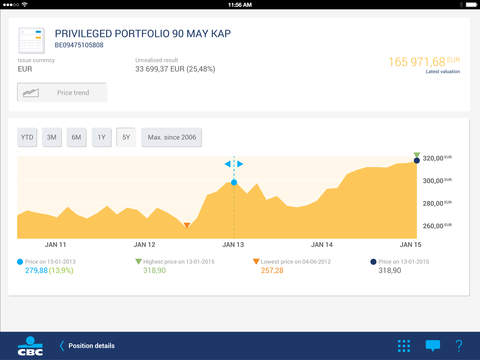Viewport: 480px width, 360px height.
Task: Tap the Price trend button
Action: 62,92
